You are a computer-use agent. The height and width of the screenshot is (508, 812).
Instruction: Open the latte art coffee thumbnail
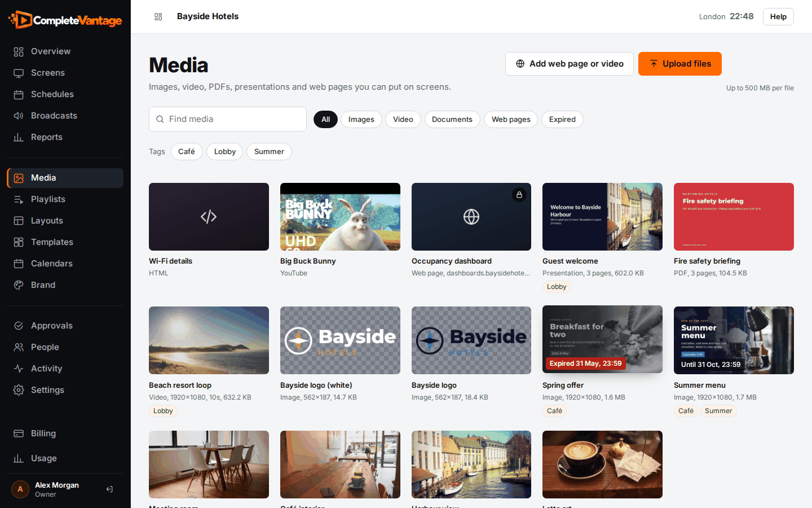click(602, 465)
